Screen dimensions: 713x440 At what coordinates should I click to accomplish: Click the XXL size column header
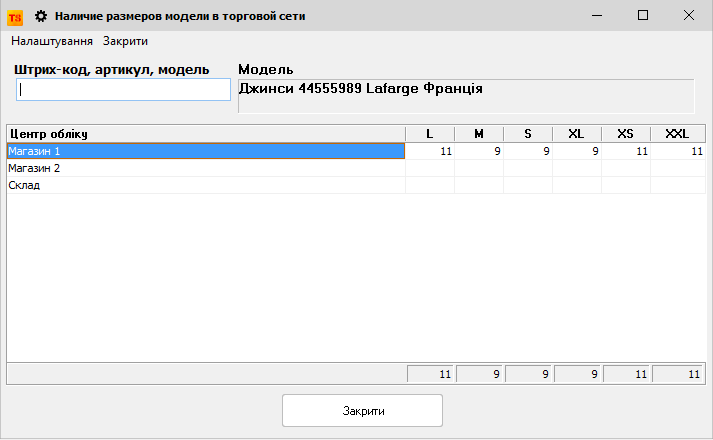pyautogui.click(x=677, y=134)
